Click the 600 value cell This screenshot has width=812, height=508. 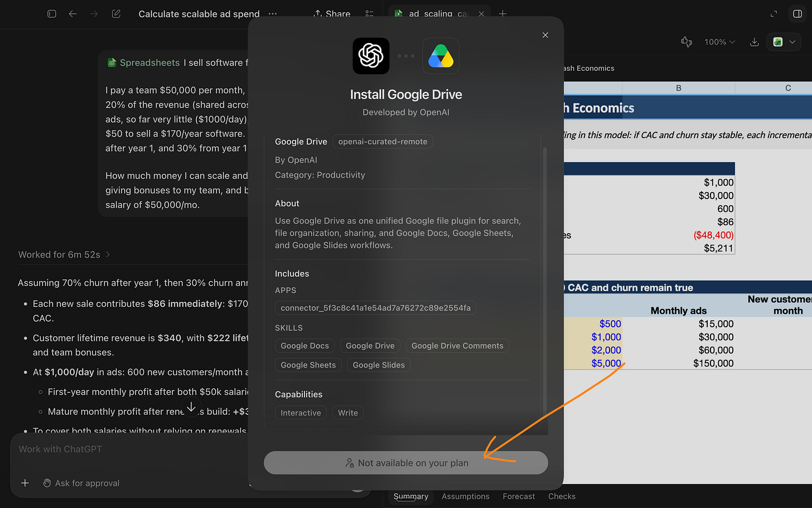725,209
